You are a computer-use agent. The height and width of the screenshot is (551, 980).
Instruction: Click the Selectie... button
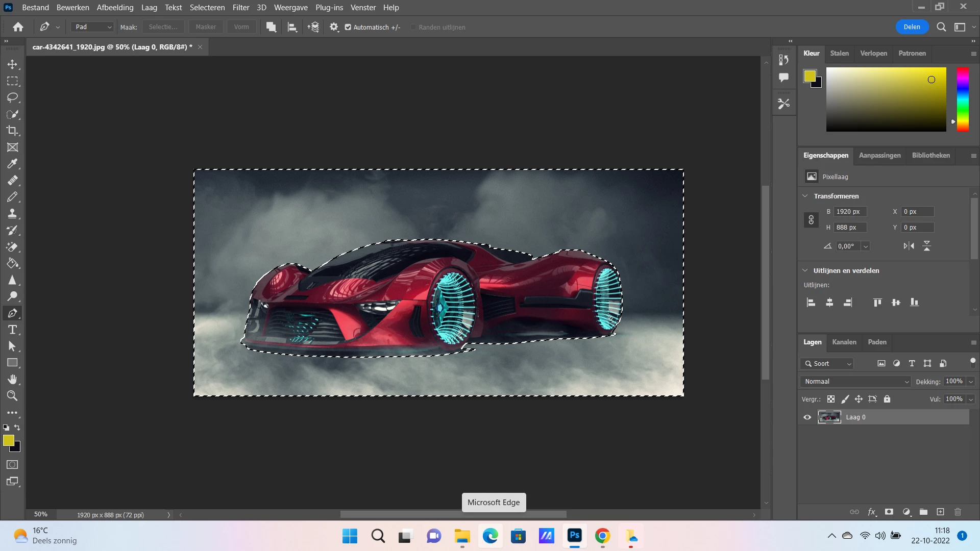[163, 27]
